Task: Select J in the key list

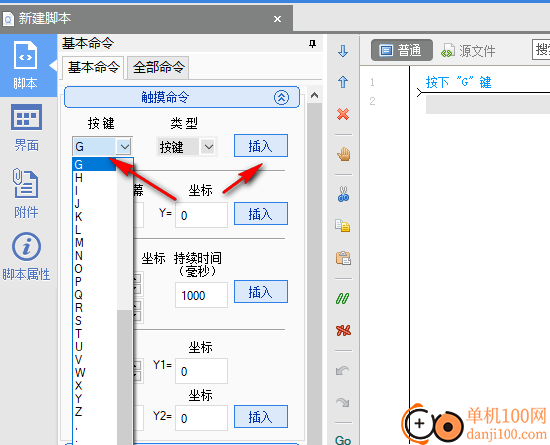Action: point(94,204)
